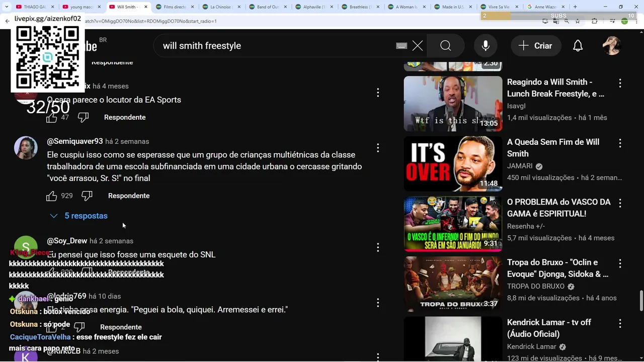
Task: Click the Isavgl channel name
Action: pyautogui.click(x=516, y=106)
